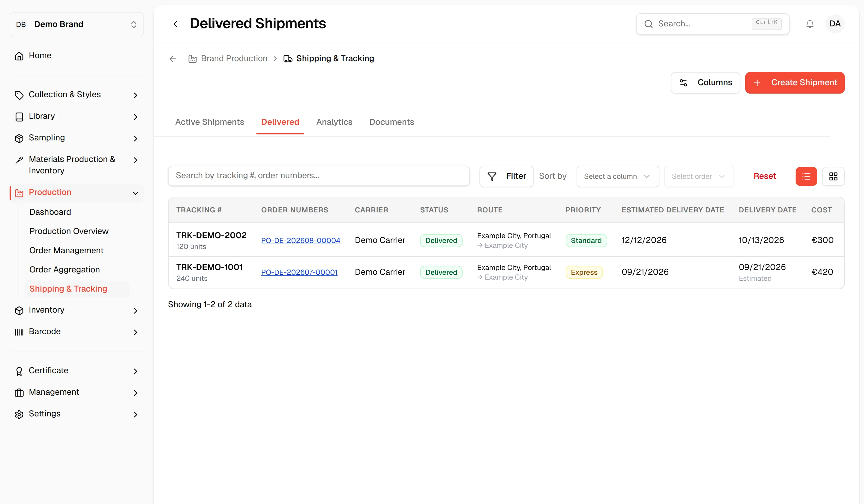Image resolution: width=864 pixels, height=504 pixels.
Task: Click the Brand Production factory icon
Action: 193,59
